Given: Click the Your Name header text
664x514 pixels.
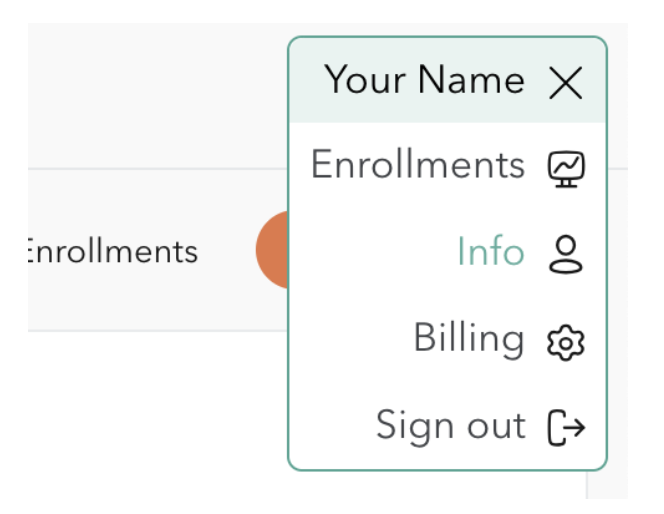Looking at the screenshot, I should pos(424,80).
